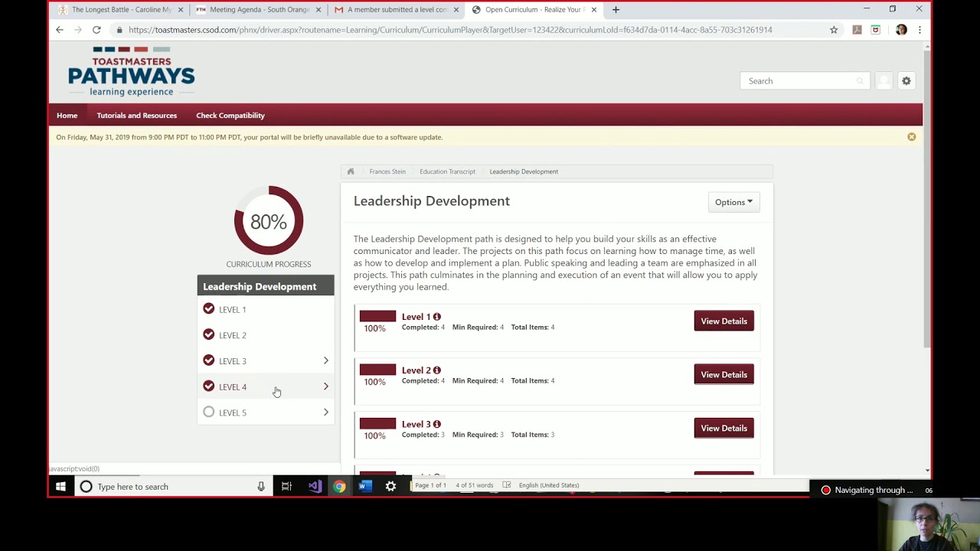Click Level 1 100% progress bar
This screenshot has height=551, width=980.
(377, 316)
